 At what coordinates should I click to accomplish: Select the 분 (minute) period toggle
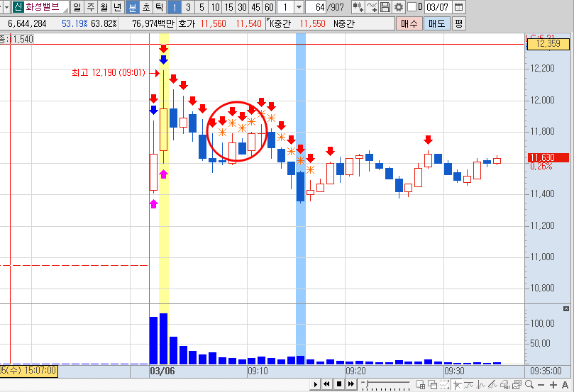click(133, 7)
